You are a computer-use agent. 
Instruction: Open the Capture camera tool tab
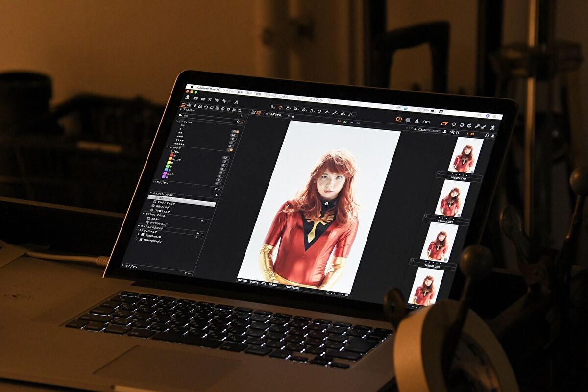[189, 105]
